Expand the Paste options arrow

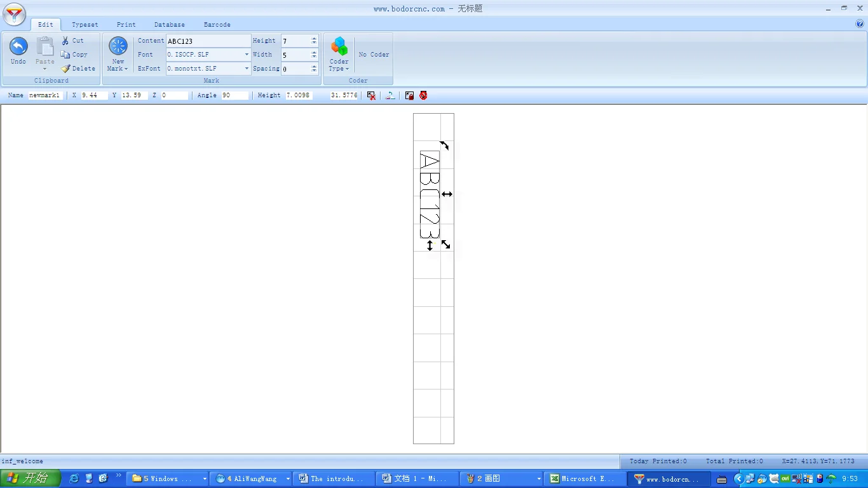44,68
